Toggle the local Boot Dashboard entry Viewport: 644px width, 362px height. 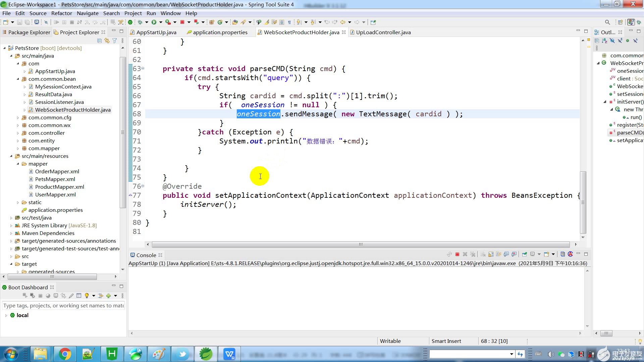click(6, 315)
